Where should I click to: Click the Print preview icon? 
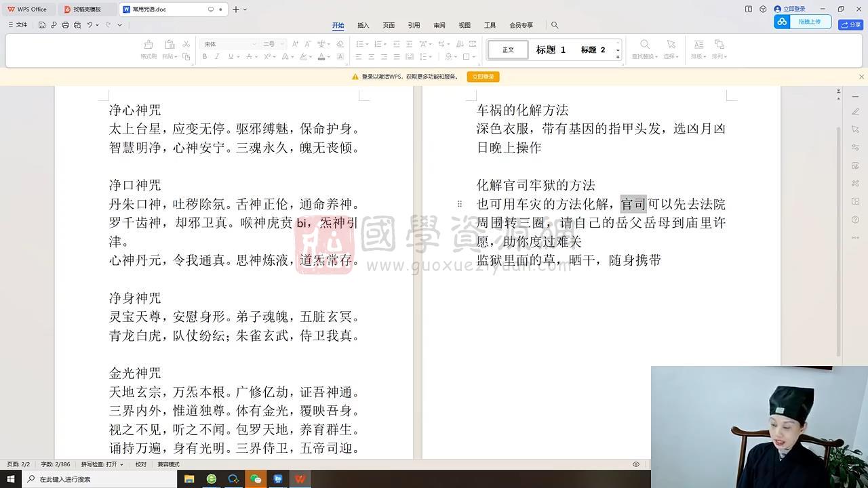(x=77, y=25)
